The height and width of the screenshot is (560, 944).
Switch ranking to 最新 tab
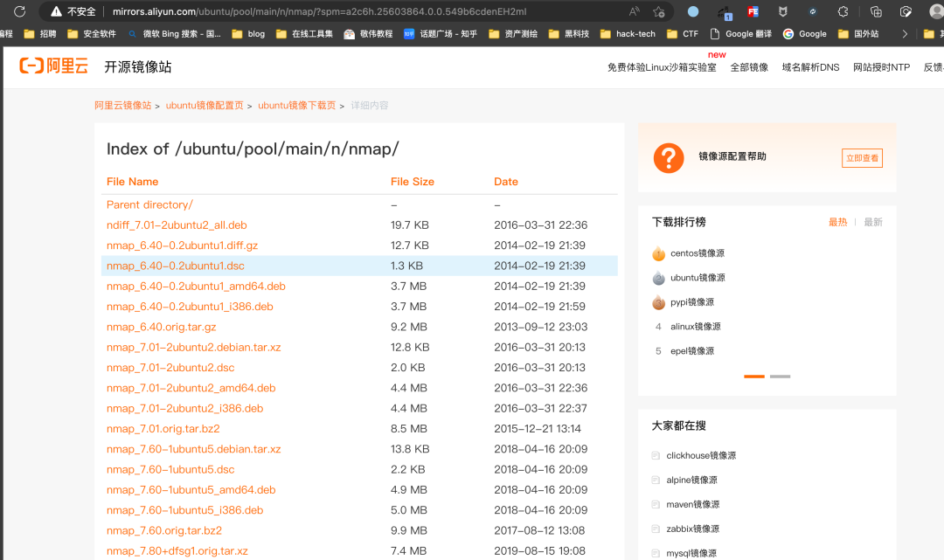click(873, 222)
